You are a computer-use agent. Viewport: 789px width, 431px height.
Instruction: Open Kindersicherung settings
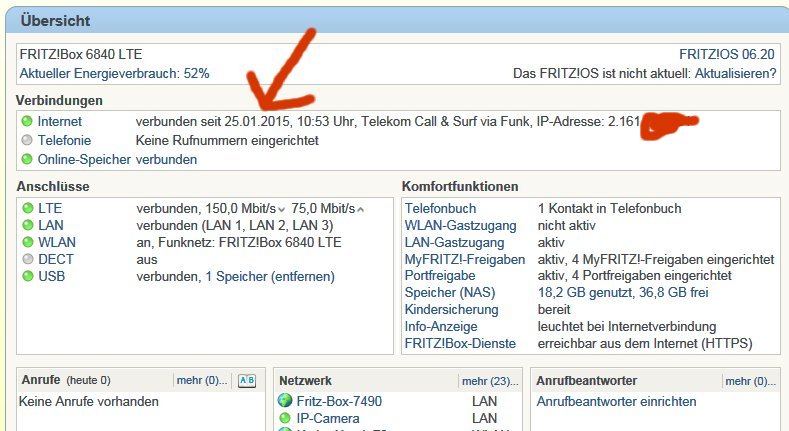point(451,310)
